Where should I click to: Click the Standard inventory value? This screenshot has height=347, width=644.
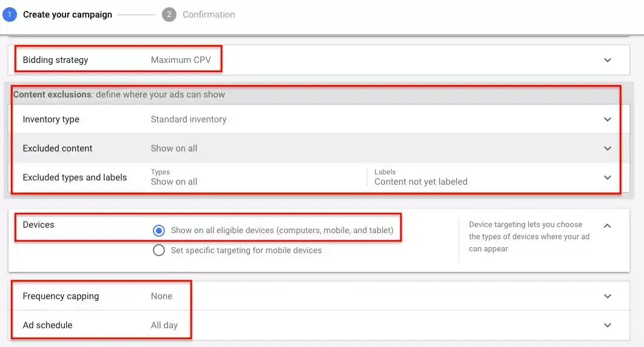189,119
